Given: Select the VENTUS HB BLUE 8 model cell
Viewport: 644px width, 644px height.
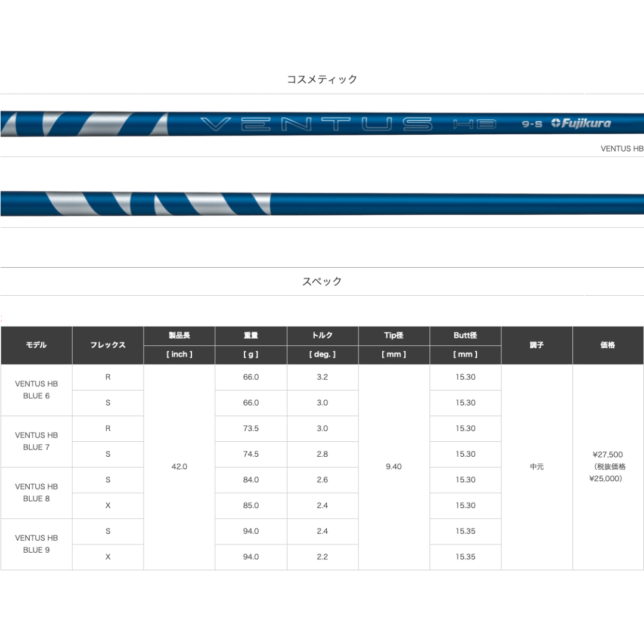Looking at the screenshot, I should (x=36, y=493).
